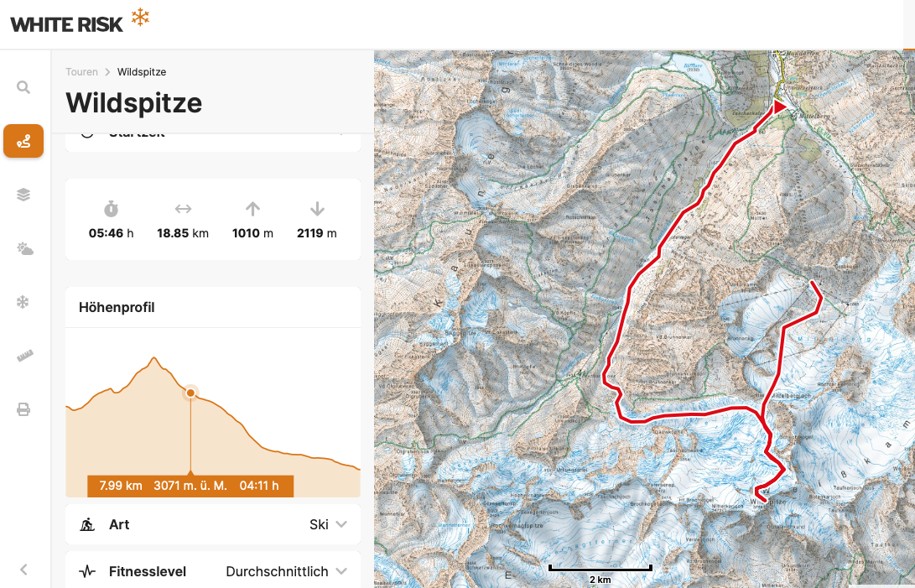
Task: Go back to Touren via the breadcrumb
Action: coord(81,72)
